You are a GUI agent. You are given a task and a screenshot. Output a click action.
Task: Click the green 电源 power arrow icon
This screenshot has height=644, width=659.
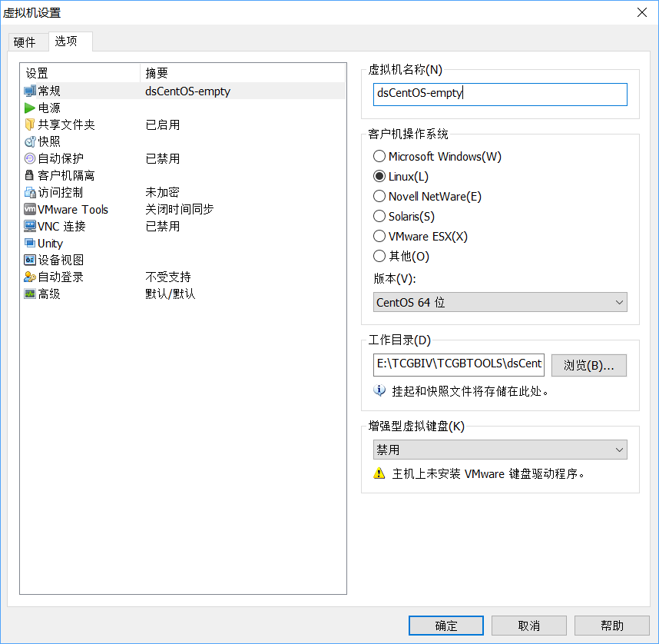[x=30, y=108]
